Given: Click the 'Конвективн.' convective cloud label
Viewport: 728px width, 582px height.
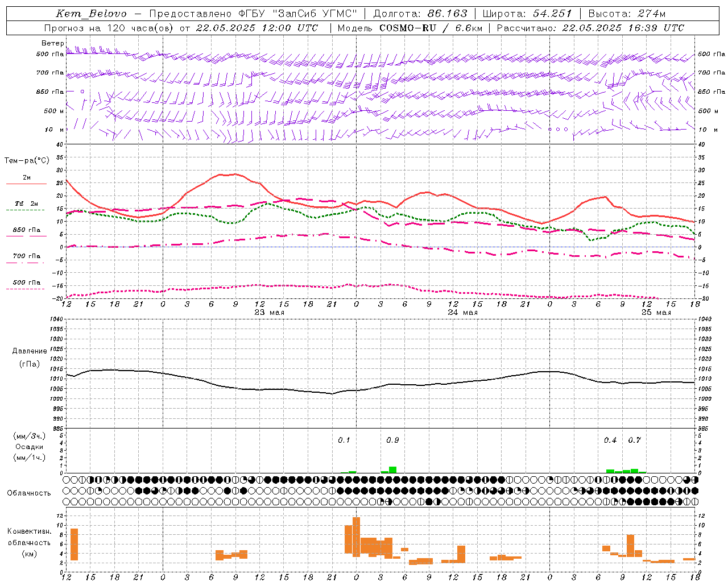Looking at the screenshot, I should click(x=29, y=531).
